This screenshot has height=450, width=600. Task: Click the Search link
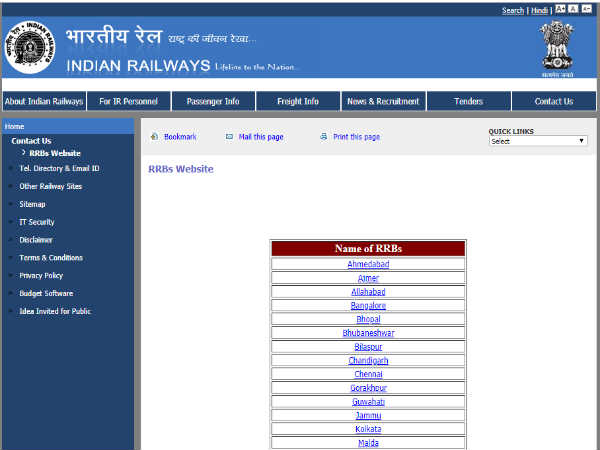513,10
